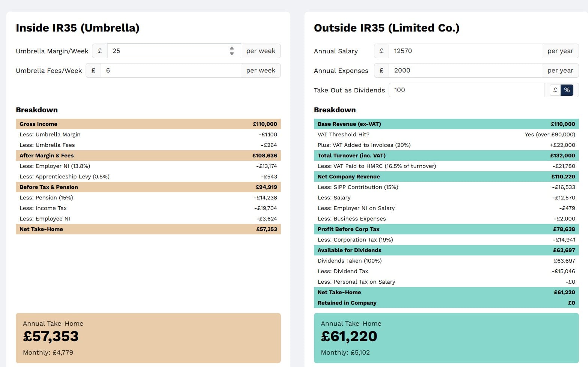
Task: Click the tan Annual Take-Home summary box
Action: [148, 337]
